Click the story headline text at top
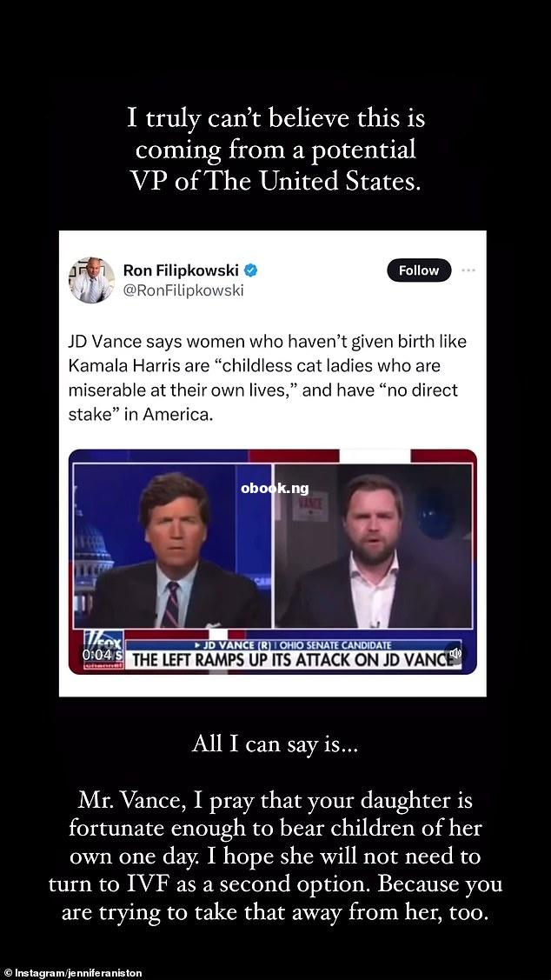Viewport: 551px width, 980px height. pos(275,150)
